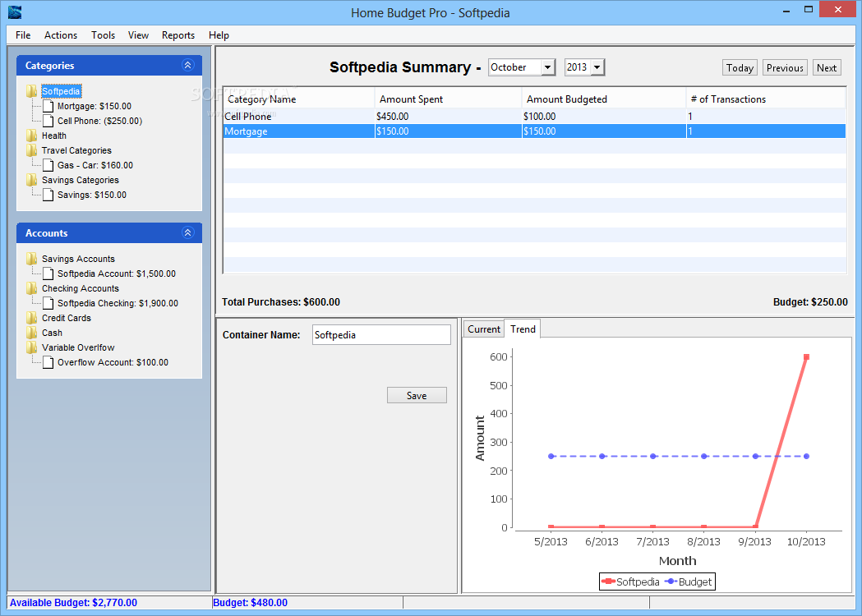Open the year dropdown showing 2013
Image resolution: width=862 pixels, height=616 pixels.
click(x=597, y=67)
